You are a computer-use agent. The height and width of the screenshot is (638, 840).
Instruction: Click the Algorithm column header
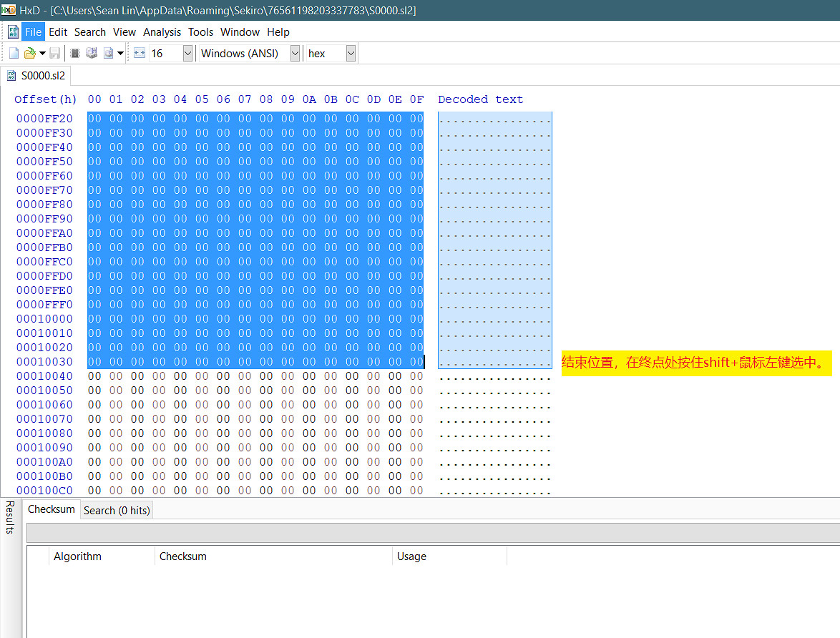pos(77,556)
